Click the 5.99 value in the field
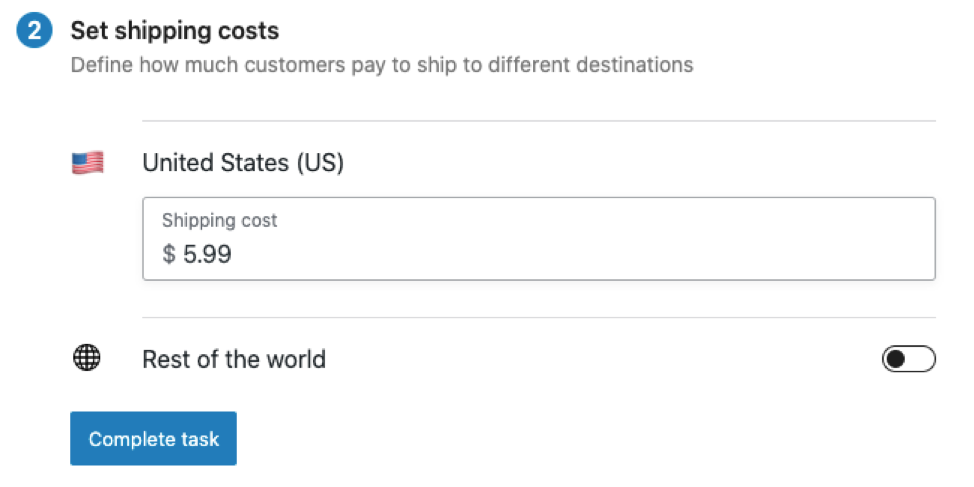Image resolution: width=974 pixels, height=487 pixels. 207,255
